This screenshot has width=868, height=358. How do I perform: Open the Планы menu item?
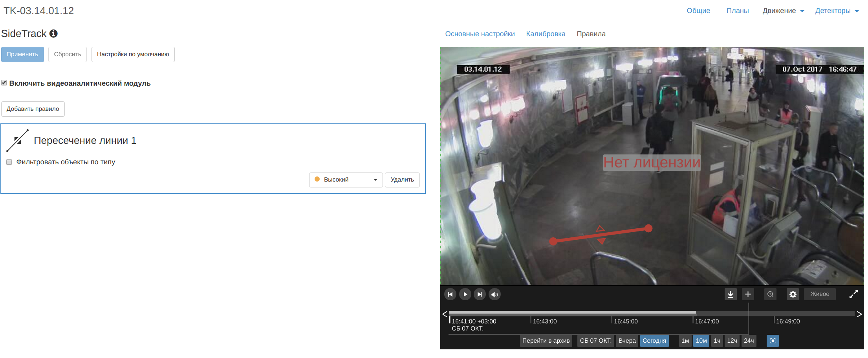[x=738, y=11]
